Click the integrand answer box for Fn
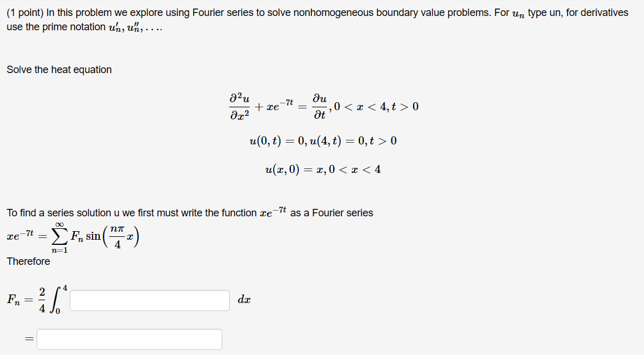 point(149,300)
